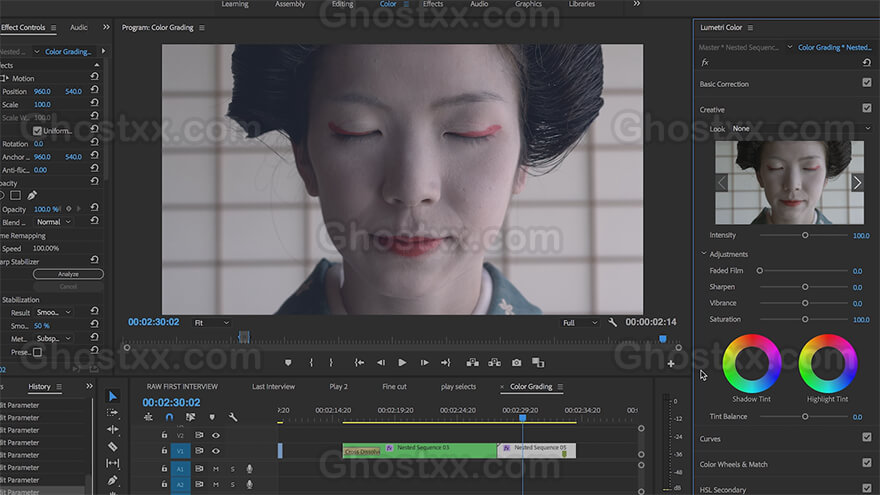Close the Color Grading sequence tab
The width and height of the screenshot is (880, 495).
[x=502, y=387]
